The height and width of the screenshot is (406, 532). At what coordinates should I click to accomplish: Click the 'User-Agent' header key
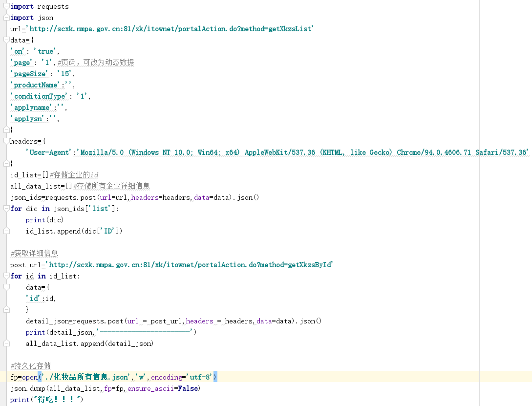[x=49, y=152]
